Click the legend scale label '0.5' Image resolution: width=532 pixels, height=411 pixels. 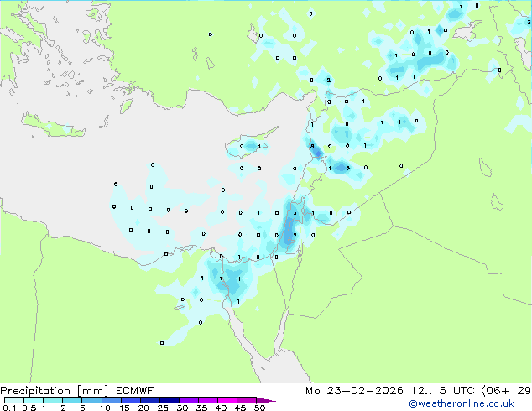point(29,408)
